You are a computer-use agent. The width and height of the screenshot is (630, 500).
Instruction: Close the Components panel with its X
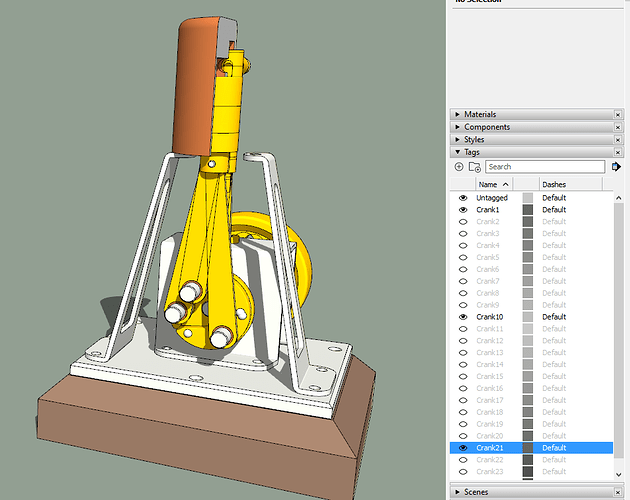(617, 128)
